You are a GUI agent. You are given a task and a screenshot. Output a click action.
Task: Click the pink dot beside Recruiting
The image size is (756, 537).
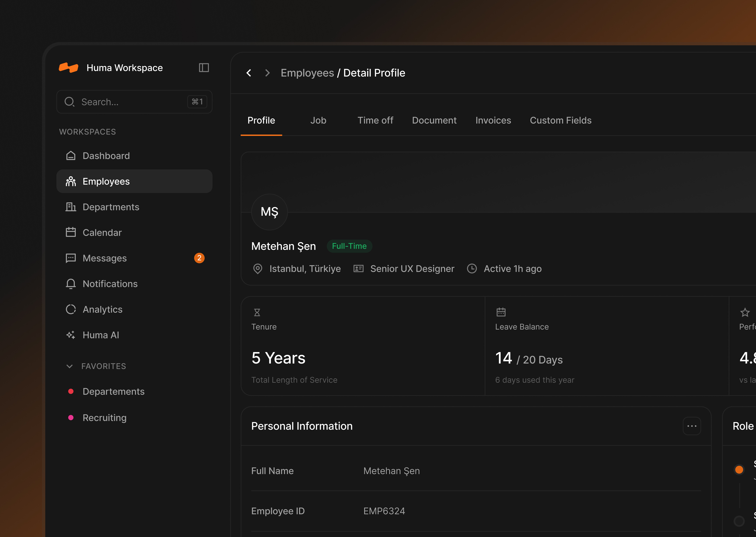point(70,417)
